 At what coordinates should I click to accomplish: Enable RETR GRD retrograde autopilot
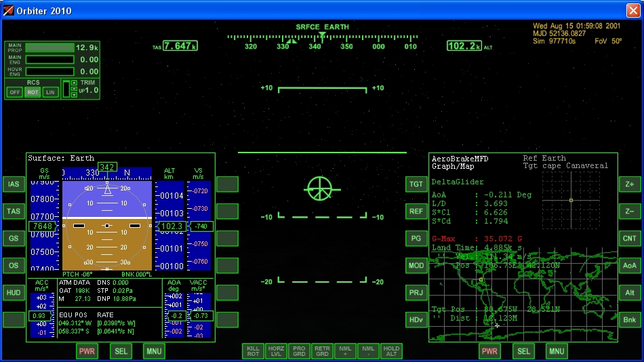[x=322, y=350]
